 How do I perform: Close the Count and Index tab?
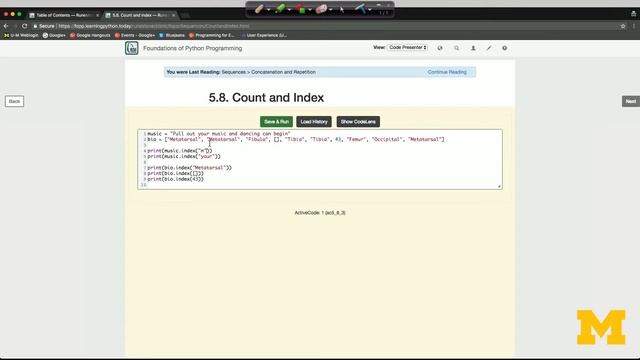coord(173,15)
